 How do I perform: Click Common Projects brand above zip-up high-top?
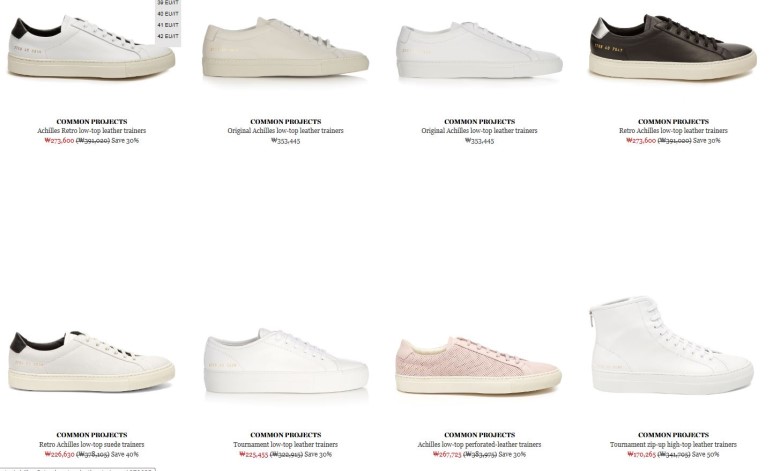pyautogui.click(x=673, y=435)
